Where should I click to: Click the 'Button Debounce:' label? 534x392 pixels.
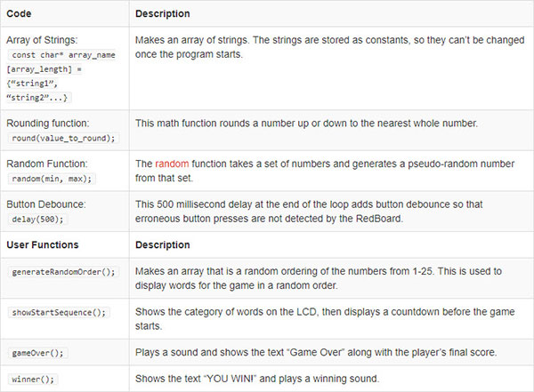coord(46,204)
